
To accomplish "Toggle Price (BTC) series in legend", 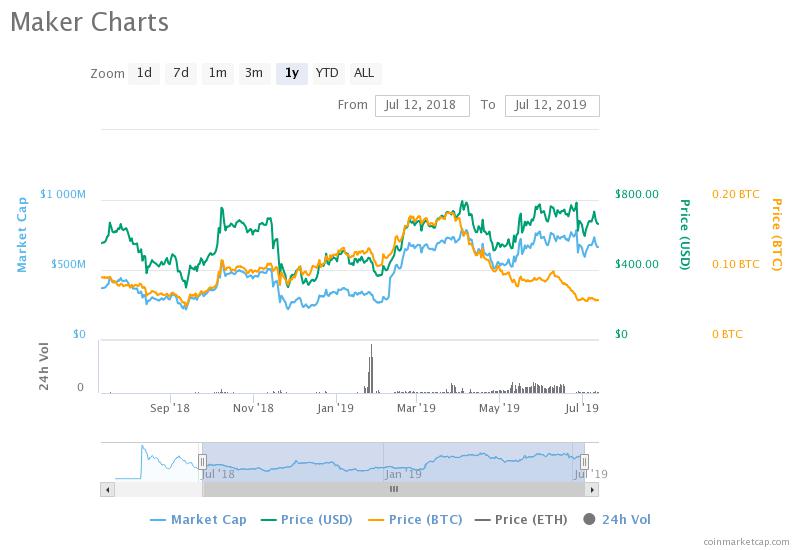I will 418,519.
